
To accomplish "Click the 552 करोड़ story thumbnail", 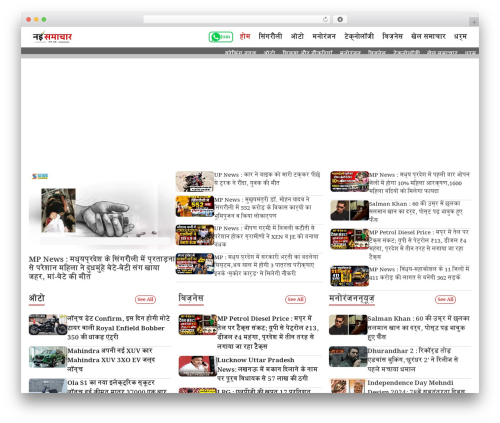I will pyautogui.click(x=195, y=206).
